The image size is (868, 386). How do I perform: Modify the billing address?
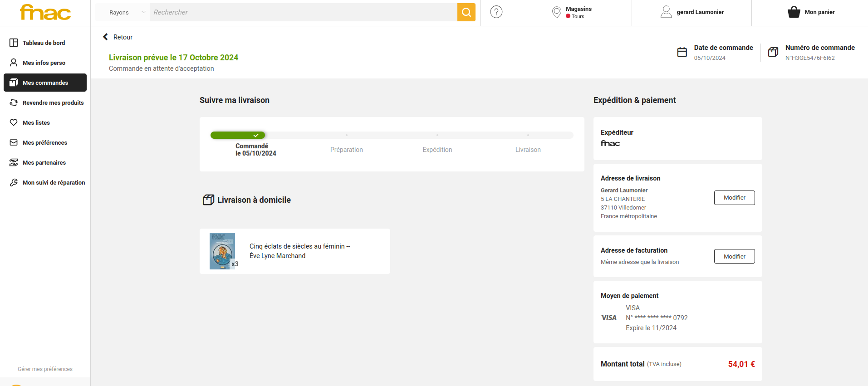[734, 256]
